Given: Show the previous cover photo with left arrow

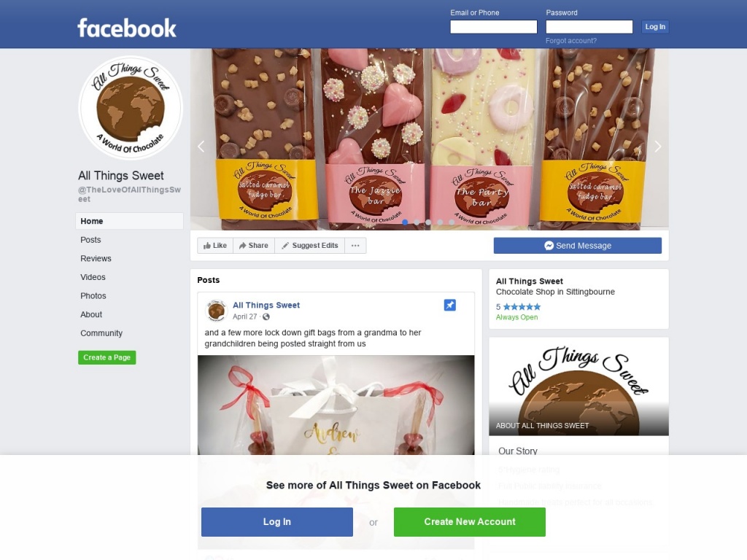Looking at the screenshot, I should click(201, 147).
